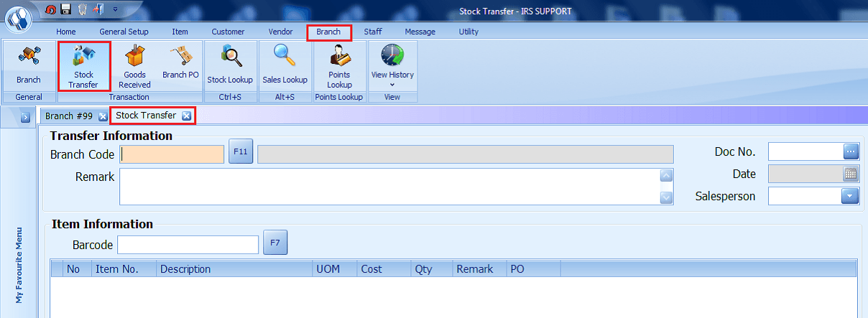868x318 pixels.
Task: Click into the Branch Code input field
Action: click(172, 154)
